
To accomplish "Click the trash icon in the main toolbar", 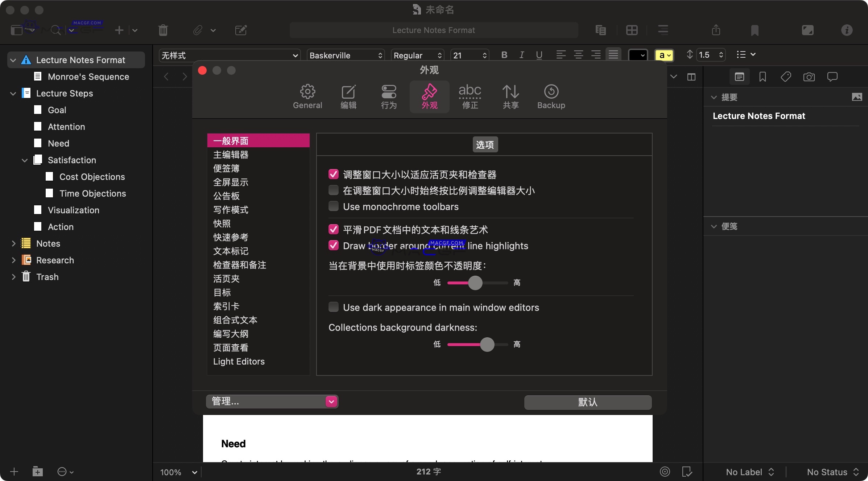I will tap(162, 30).
